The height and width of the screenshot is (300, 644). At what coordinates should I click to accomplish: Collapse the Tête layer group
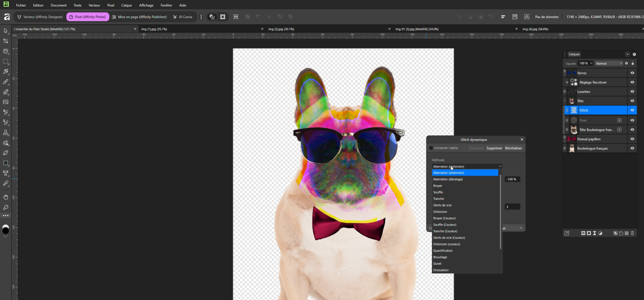[565, 101]
